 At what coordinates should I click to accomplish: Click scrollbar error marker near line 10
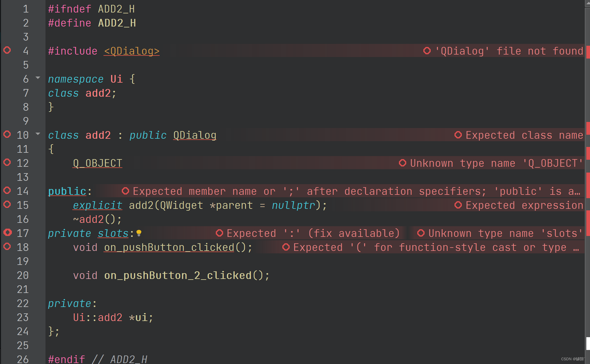[x=588, y=128]
